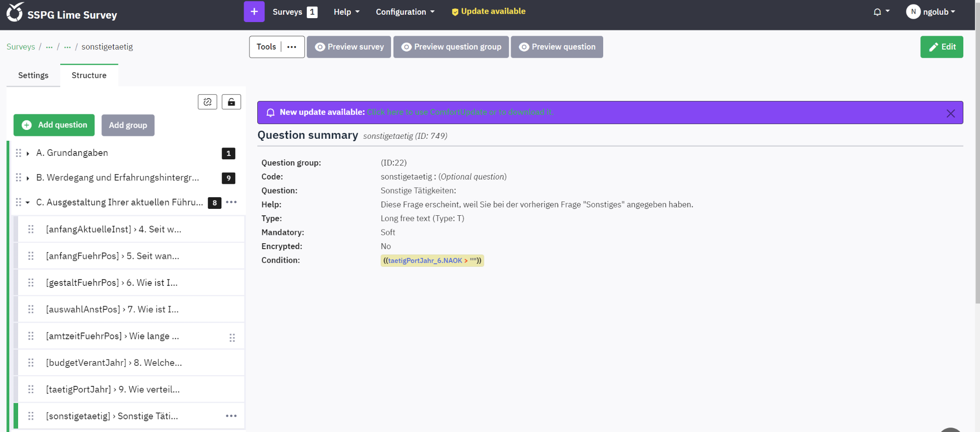The height and width of the screenshot is (432, 980).
Task: Click the second ellipsis breadcrumb link
Action: (67, 47)
